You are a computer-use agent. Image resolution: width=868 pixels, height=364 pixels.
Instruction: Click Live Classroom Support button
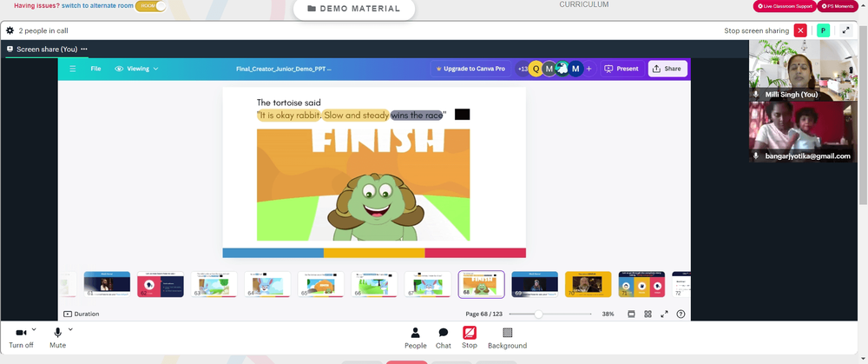pos(785,6)
